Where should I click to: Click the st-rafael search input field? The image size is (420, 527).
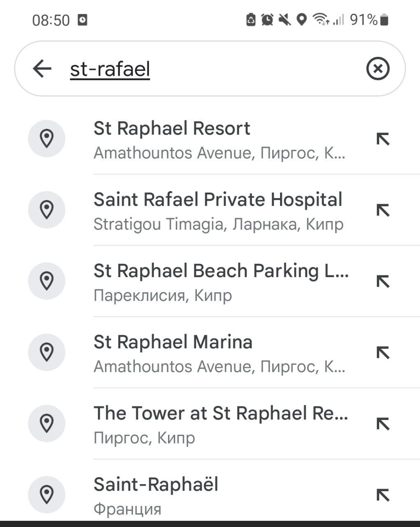point(206,69)
